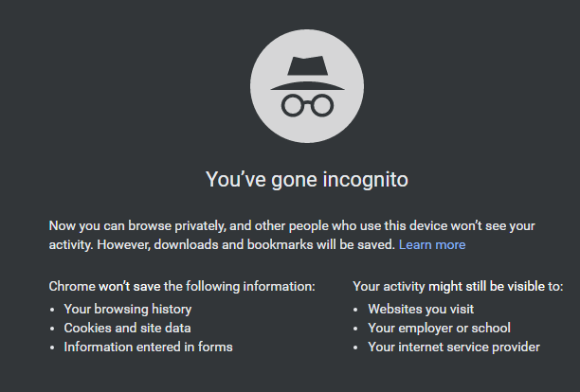Click "Information entered in forms" text

click(148, 347)
